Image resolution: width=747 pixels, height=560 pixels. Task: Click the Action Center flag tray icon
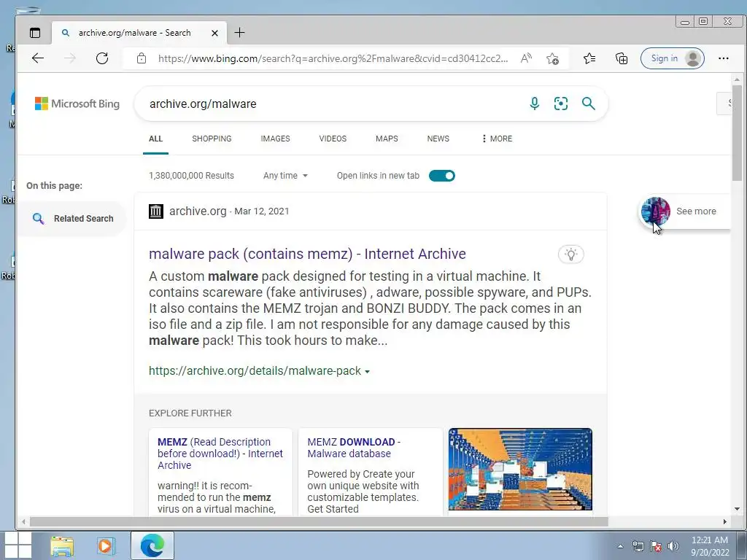(656, 546)
